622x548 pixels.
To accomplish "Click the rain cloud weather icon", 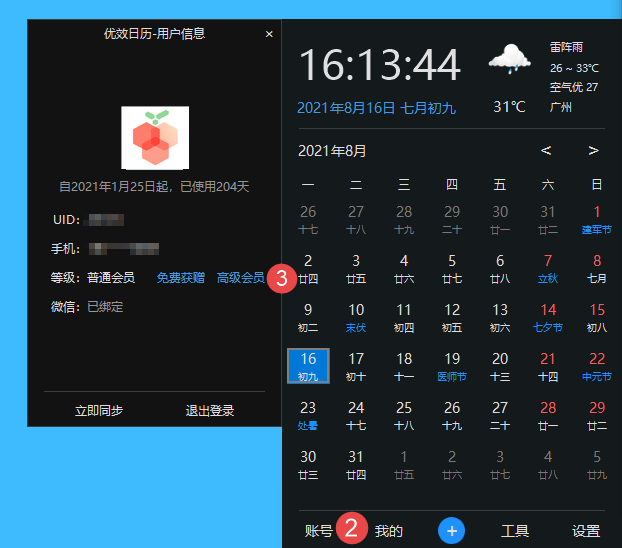I will pos(509,61).
